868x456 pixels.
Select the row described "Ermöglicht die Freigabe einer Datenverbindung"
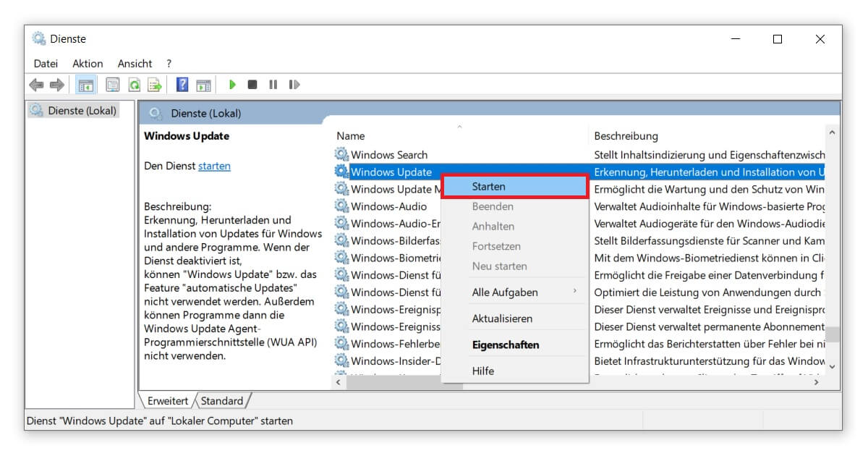(579, 275)
